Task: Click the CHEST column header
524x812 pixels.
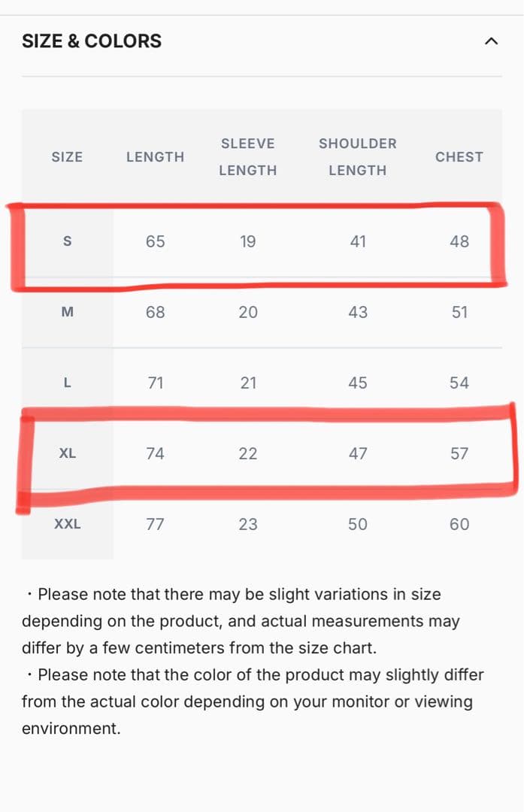Action: point(459,157)
